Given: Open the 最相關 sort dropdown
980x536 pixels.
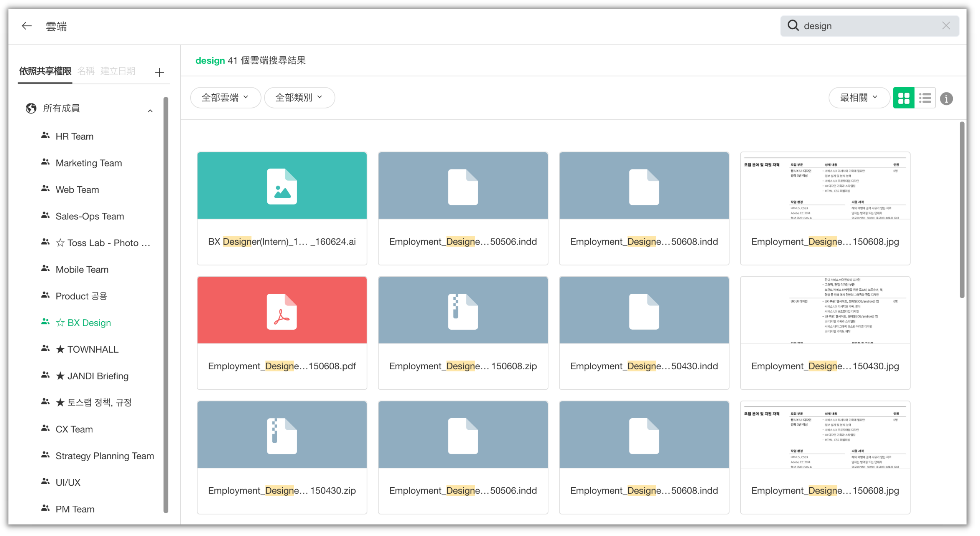Looking at the screenshot, I should coord(858,98).
